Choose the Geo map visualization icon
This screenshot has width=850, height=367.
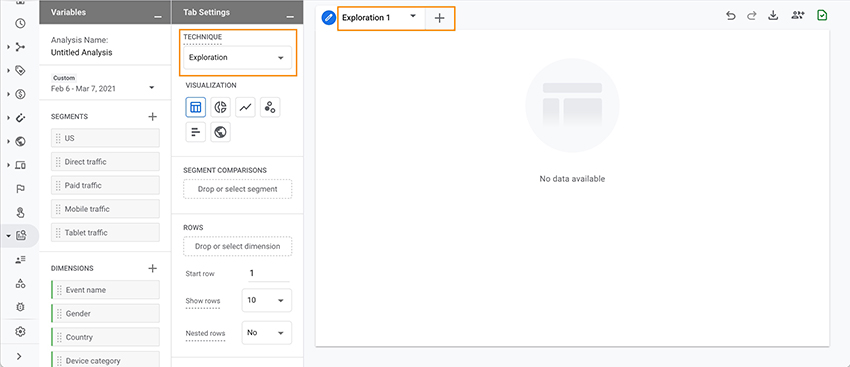[220, 132]
